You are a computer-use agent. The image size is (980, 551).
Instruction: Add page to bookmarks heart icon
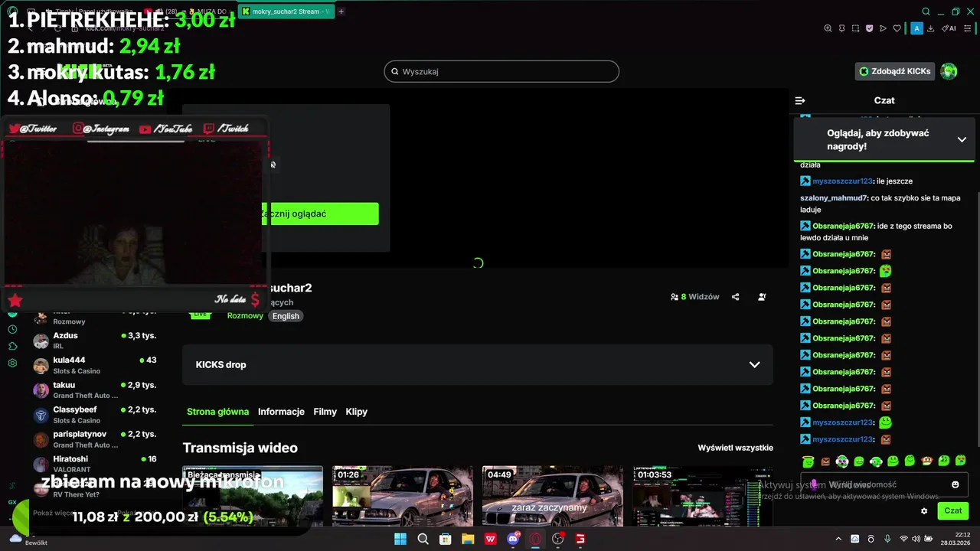pyautogui.click(x=897, y=28)
